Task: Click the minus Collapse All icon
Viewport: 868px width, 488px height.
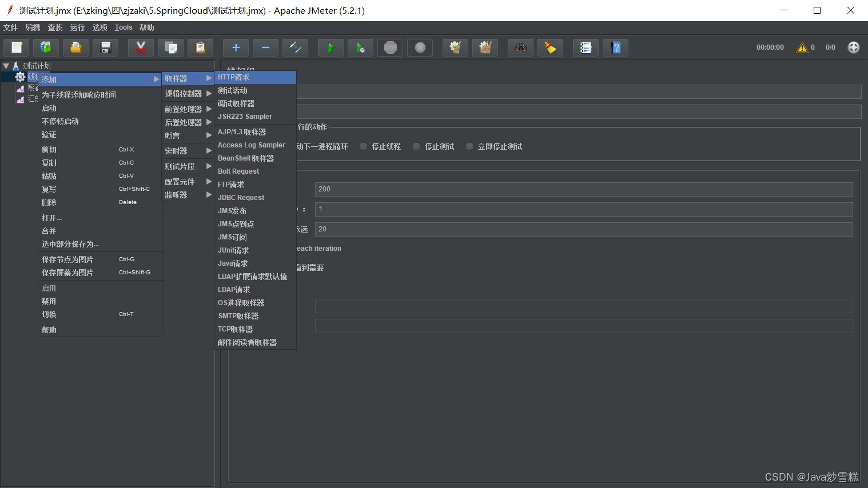Action: [x=265, y=47]
